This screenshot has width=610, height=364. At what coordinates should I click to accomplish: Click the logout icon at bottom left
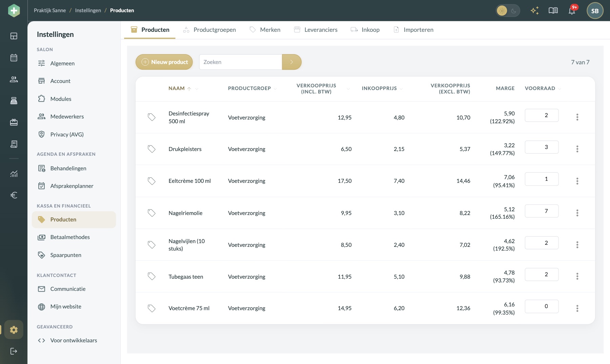click(x=14, y=351)
